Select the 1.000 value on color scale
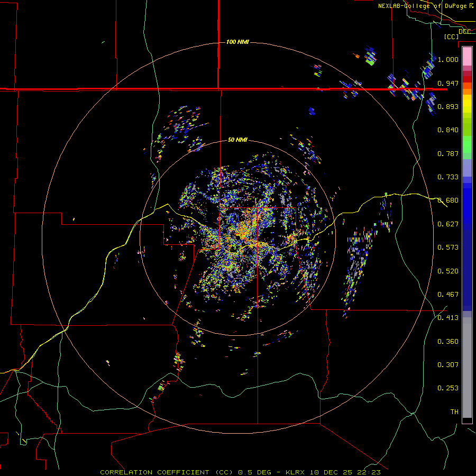 point(448,59)
